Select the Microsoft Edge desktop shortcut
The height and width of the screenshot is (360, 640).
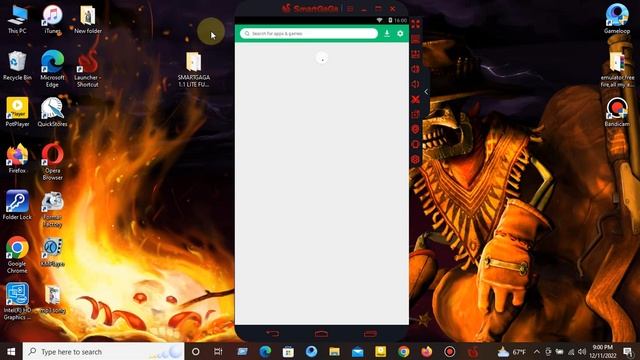point(52,69)
